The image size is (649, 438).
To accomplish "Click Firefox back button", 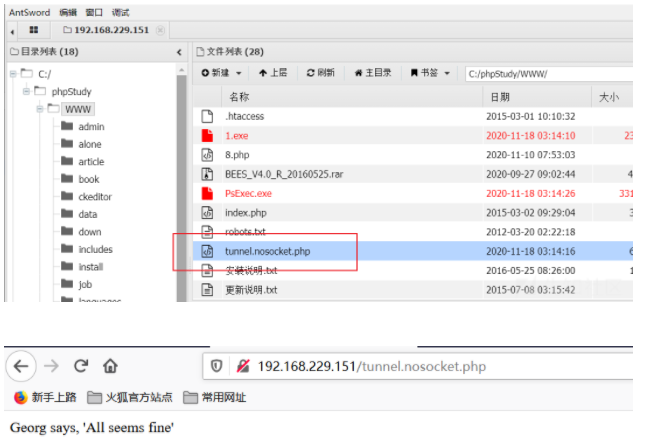I will pos(21,366).
